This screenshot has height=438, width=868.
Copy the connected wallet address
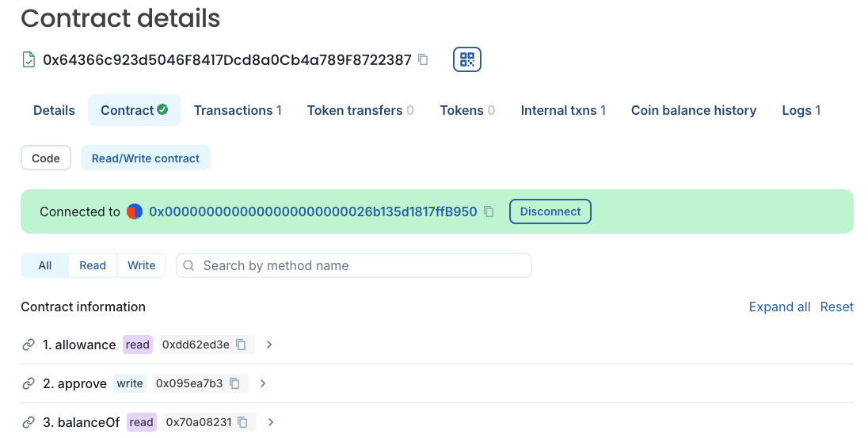tap(489, 211)
